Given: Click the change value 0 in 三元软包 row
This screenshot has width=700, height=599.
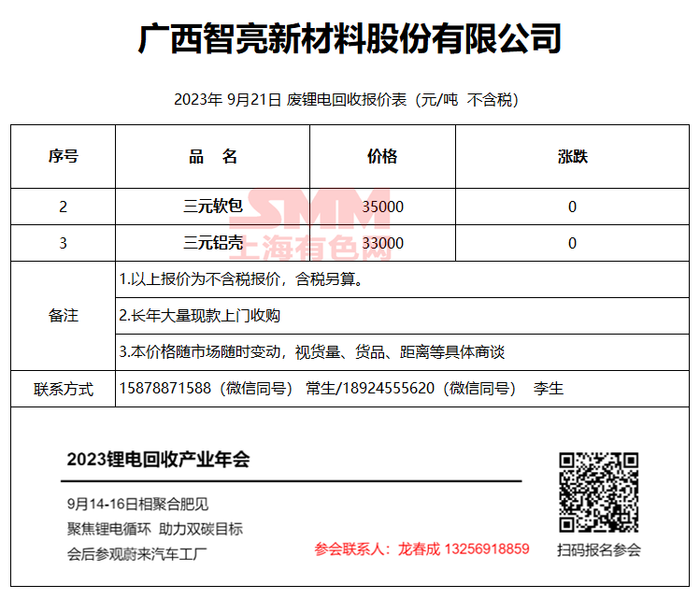Looking at the screenshot, I should click(572, 207).
